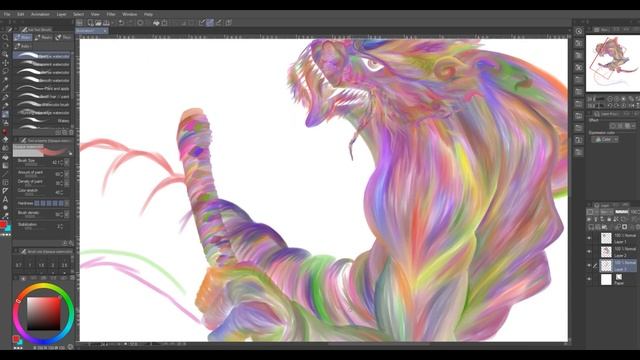This screenshot has width=640, height=360.
Task: Toggle visibility of Layer 2
Action: tap(589, 251)
